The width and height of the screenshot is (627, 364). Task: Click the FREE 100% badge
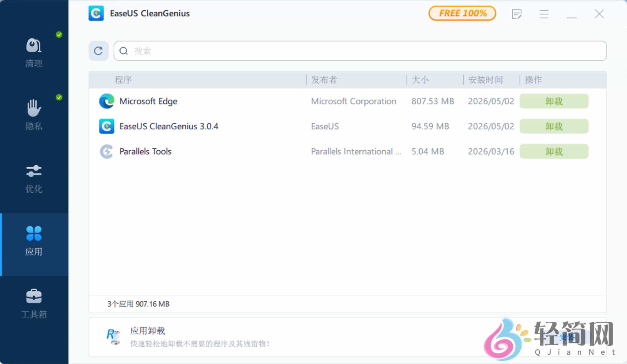pyautogui.click(x=462, y=13)
